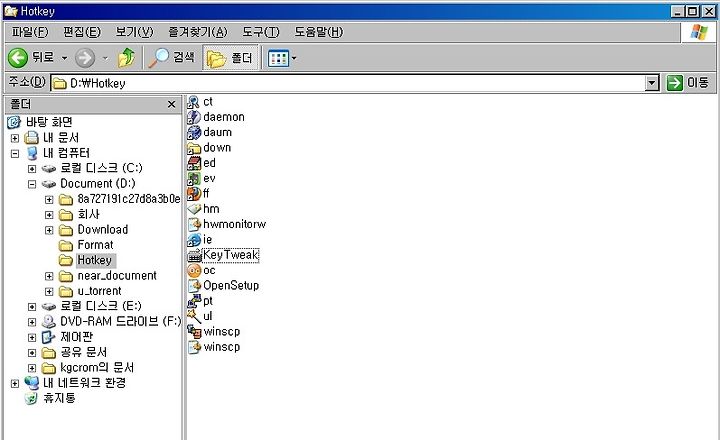Select the pt shortcut icon
The image size is (720, 440).
193,301
